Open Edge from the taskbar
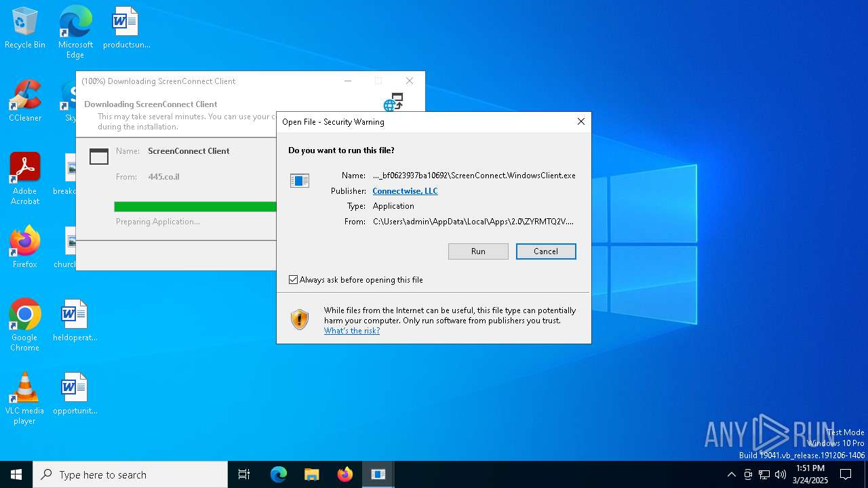Screen dimensions: 868x488 pyautogui.click(x=279, y=474)
